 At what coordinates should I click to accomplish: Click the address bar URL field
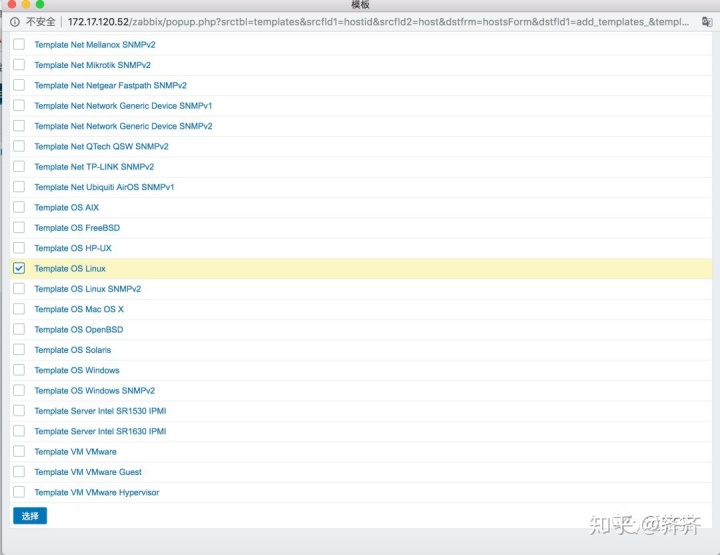(378, 22)
